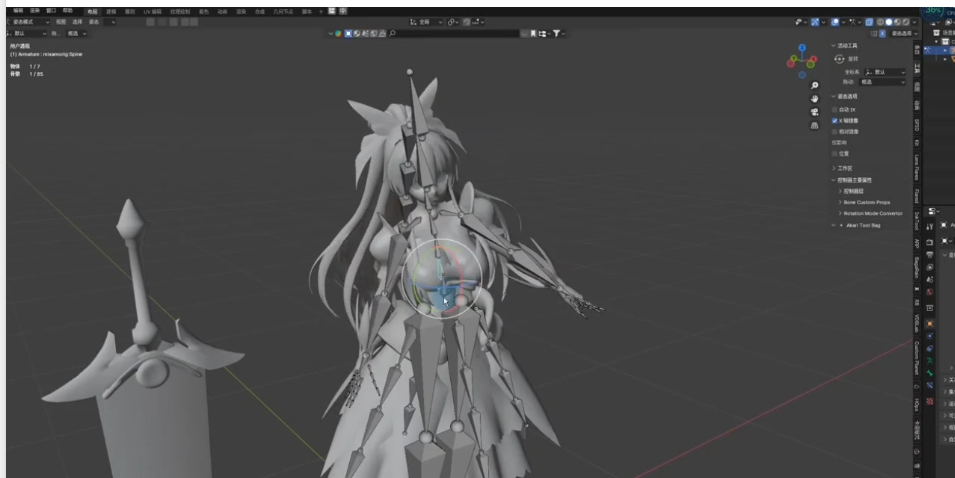
Task: Click the properties editor type icon
Action: click(932, 211)
